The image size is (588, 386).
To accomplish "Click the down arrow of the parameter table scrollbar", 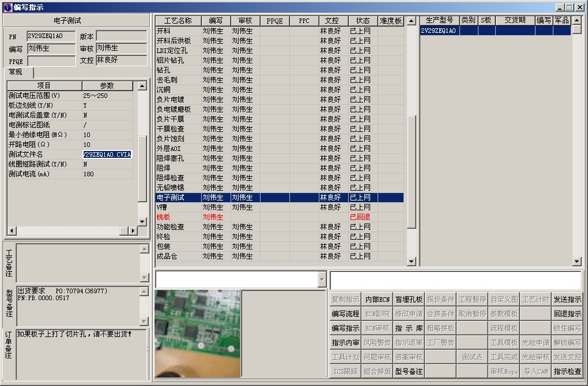I will click(x=142, y=221).
